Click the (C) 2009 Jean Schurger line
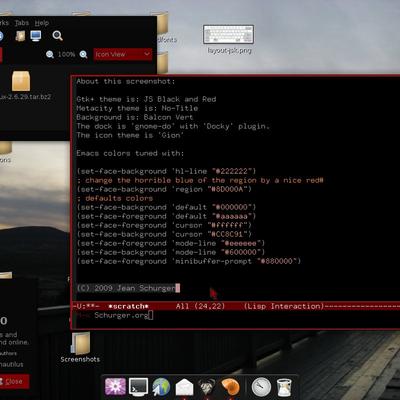Screen dimensions: 400x400 (x=126, y=288)
